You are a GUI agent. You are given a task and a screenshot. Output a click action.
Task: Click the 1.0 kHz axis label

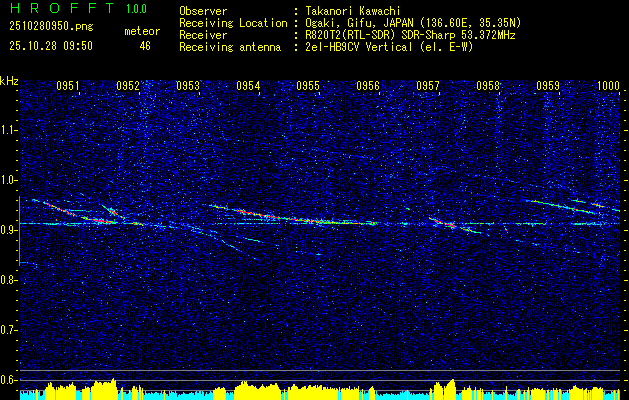(9, 180)
